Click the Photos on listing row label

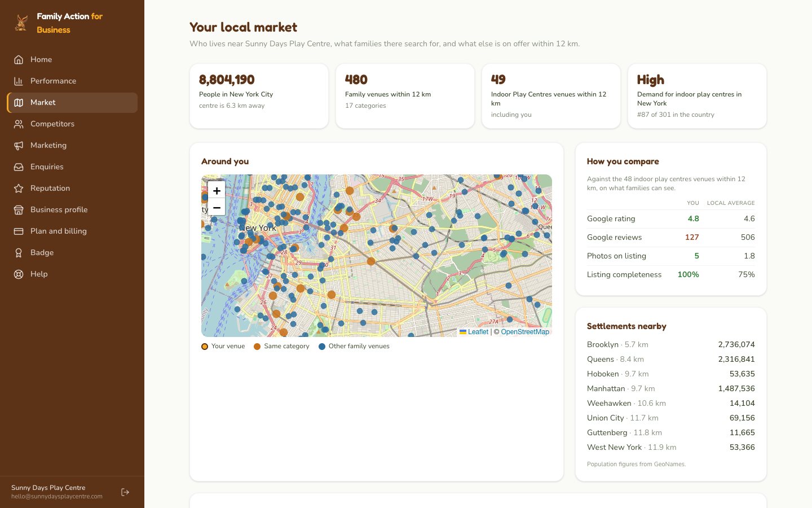pyautogui.click(x=616, y=256)
